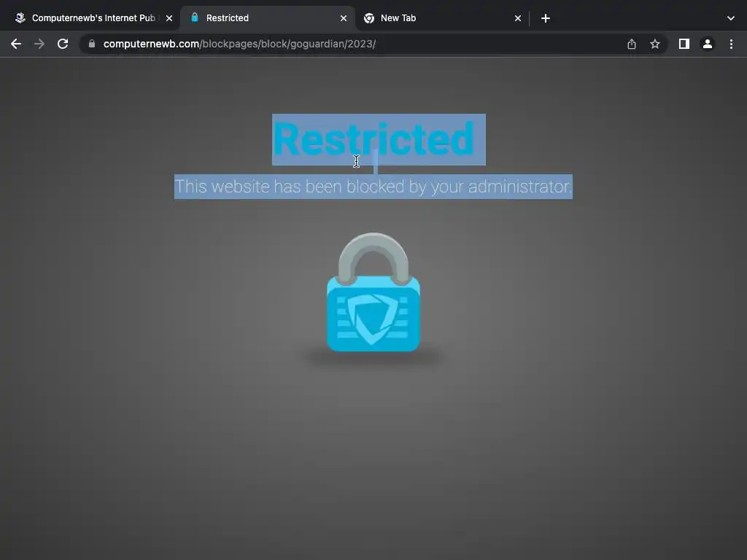Screen dimensions: 747x560
Task: Go back to the previous page
Action: point(16,44)
